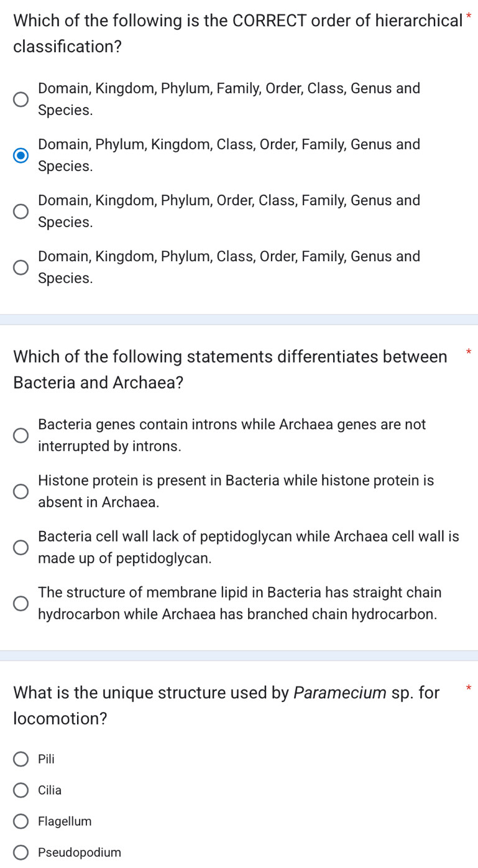The width and height of the screenshot is (478, 868).
Task: Choose the Domain, Kingdom, Phylum, Order, Class option
Action: pyautogui.click(x=21, y=211)
